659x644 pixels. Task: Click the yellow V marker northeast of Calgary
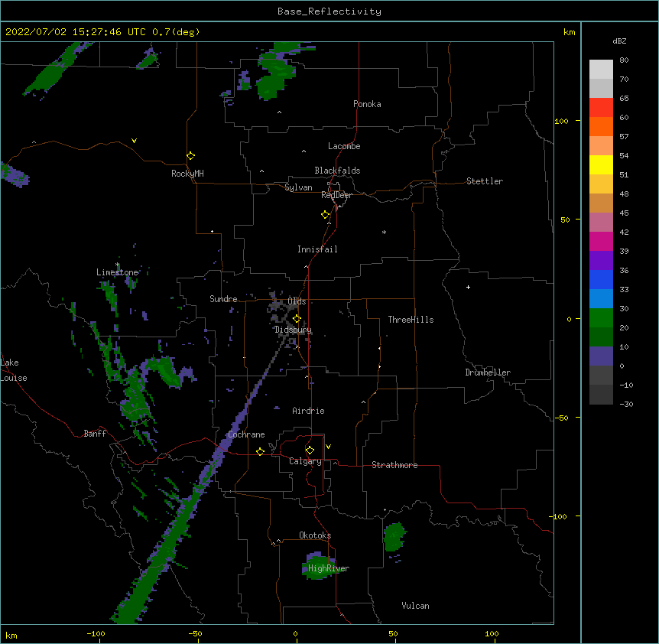point(328,447)
